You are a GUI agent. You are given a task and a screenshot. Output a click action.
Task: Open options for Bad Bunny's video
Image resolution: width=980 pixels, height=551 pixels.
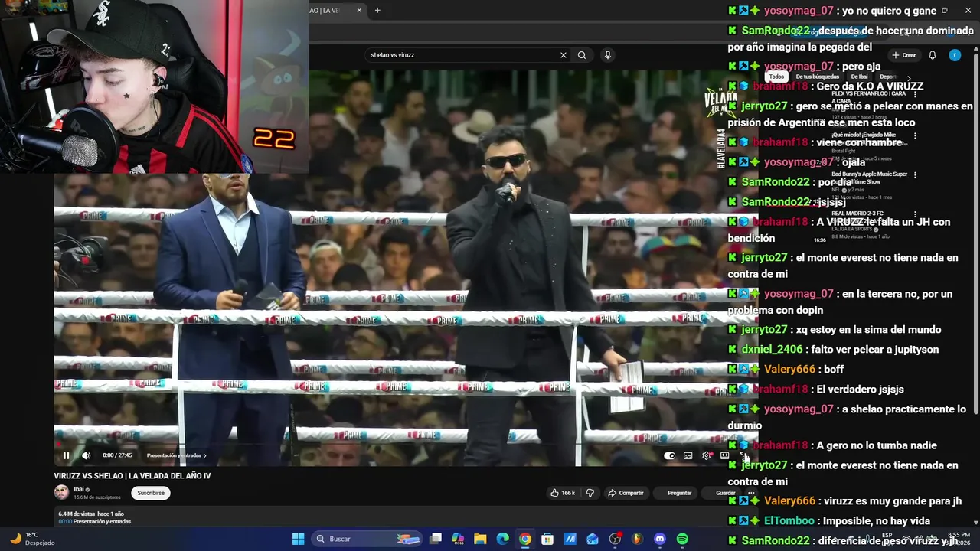(916, 176)
